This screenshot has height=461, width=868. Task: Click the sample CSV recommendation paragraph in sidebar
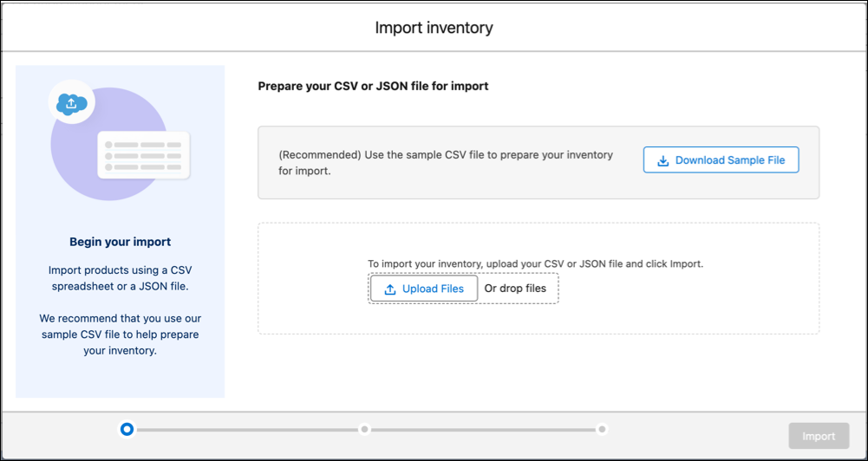(x=121, y=334)
